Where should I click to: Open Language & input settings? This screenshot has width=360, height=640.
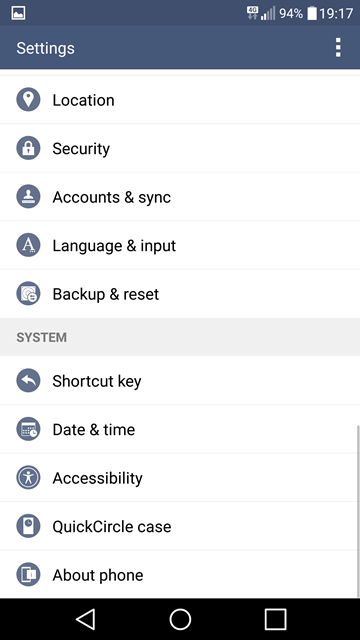180,245
